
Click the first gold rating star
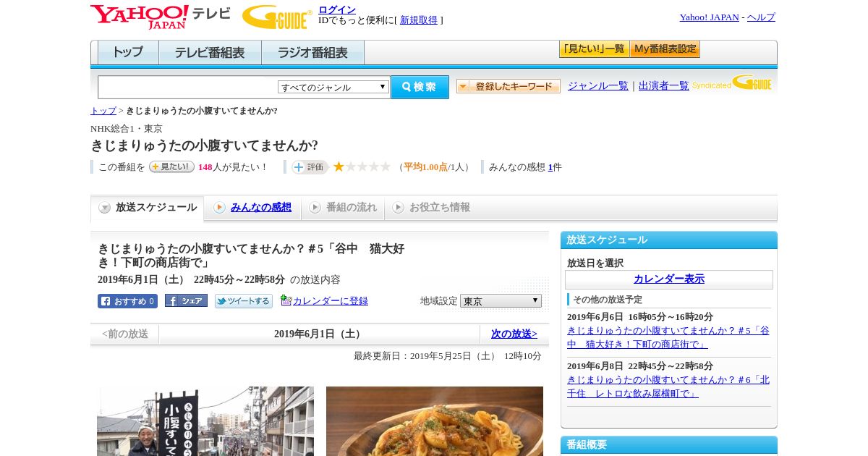339,167
